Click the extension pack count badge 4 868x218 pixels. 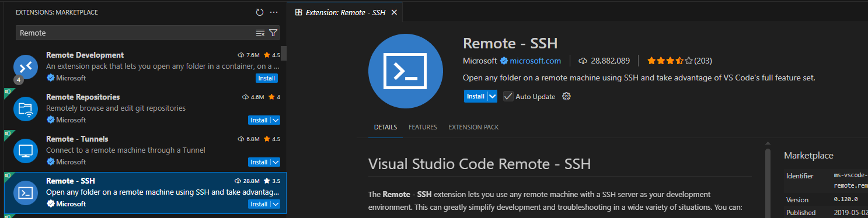point(19,80)
